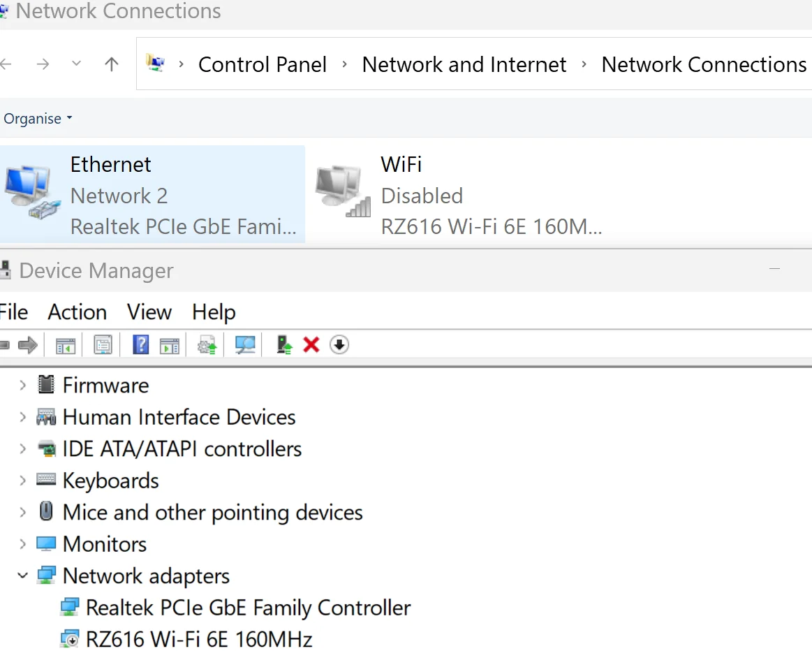Open the Properties toolbar icon in Device Manager
This screenshot has height=651, width=812.
click(x=103, y=345)
